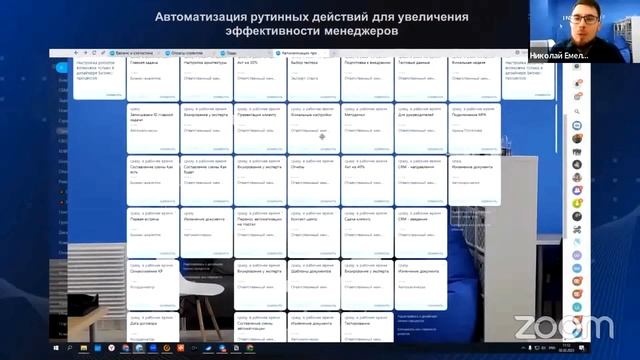Open the Для руководителей card
The image size is (640, 360).
pos(421,128)
